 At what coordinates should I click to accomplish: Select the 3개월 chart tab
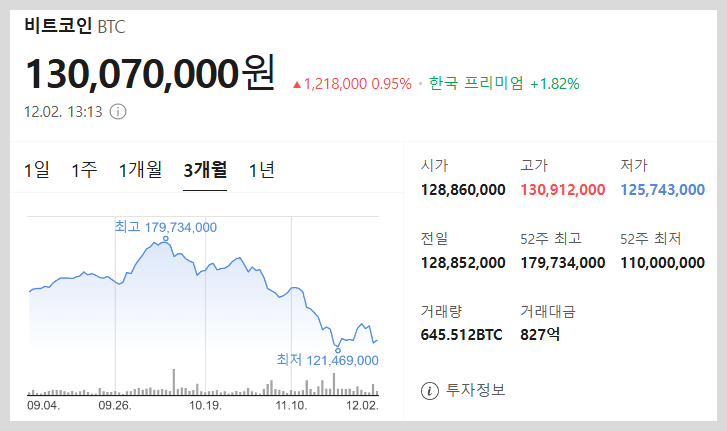[x=205, y=170]
